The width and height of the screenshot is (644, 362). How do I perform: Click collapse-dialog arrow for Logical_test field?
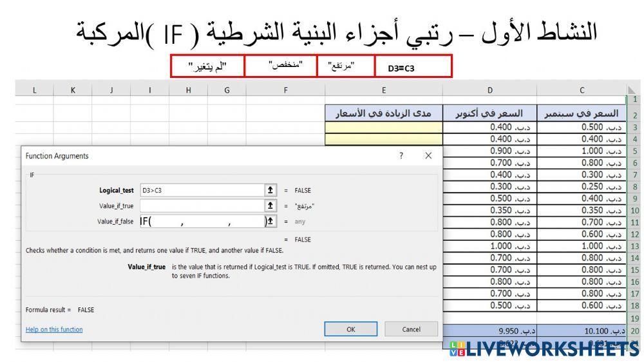(x=270, y=190)
